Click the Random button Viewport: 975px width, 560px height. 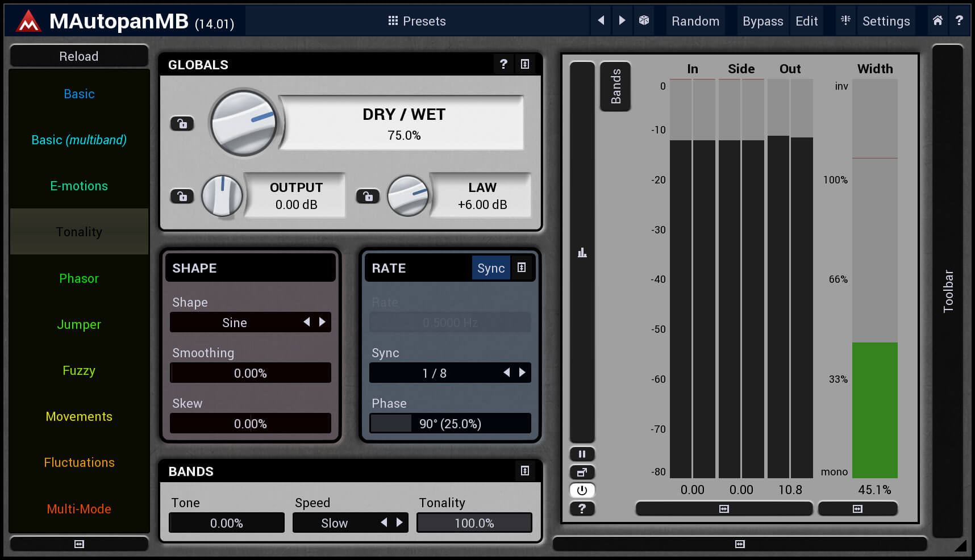tap(695, 21)
